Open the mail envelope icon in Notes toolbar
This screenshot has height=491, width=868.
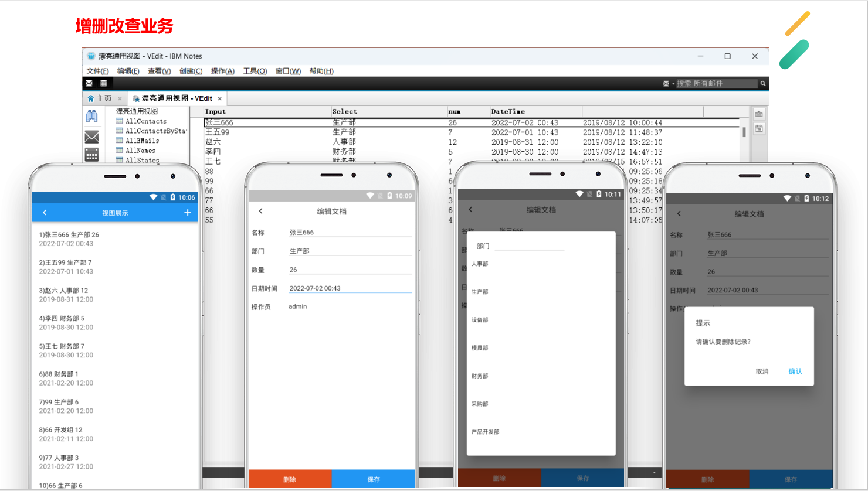(x=89, y=83)
